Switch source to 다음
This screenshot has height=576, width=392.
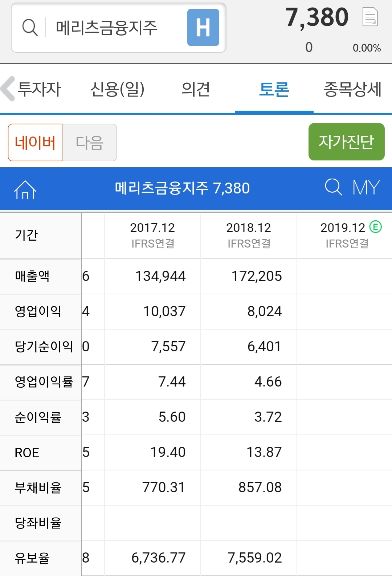pyautogui.click(x=90, y=142)
